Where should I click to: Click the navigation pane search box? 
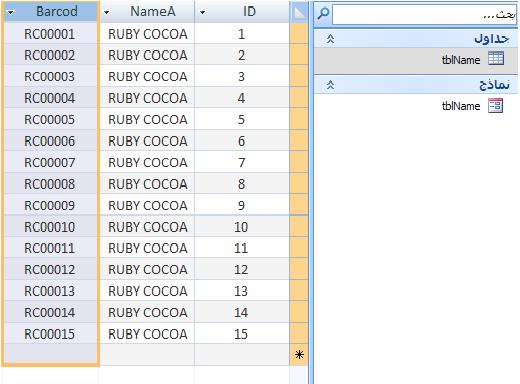[x=424, y=15]
